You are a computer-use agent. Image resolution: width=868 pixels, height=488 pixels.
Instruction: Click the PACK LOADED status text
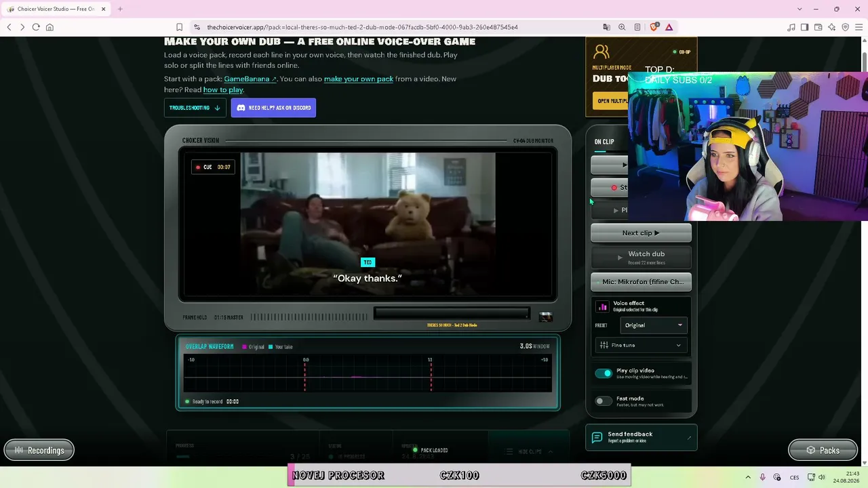coord(434,450)
